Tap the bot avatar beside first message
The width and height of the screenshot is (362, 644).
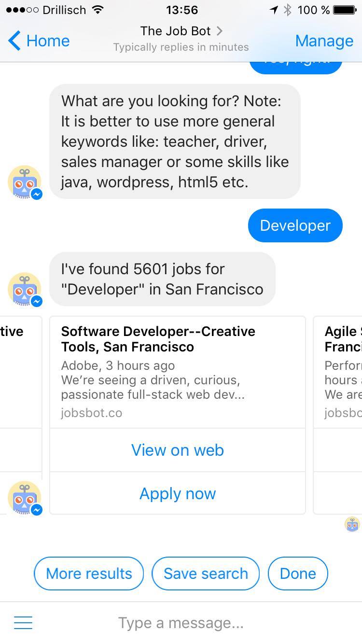click(25, 183)
